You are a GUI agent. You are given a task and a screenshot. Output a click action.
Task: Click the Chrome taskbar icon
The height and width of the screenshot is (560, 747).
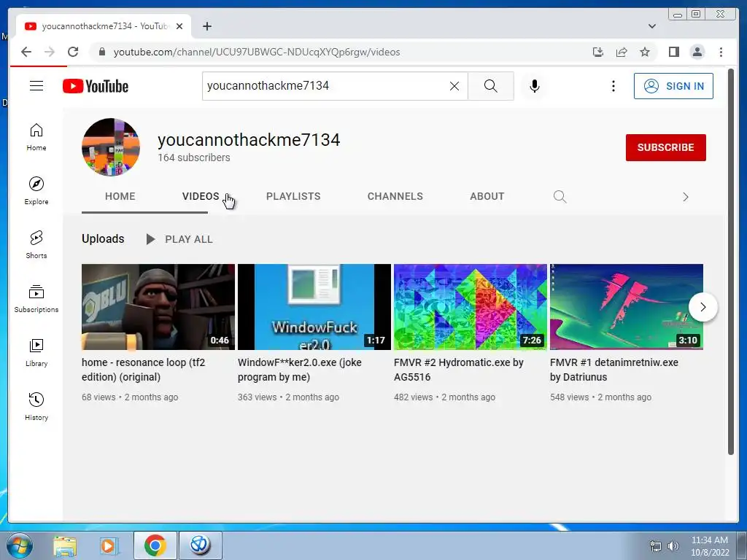pyautogui.click(x=155, y=545)
